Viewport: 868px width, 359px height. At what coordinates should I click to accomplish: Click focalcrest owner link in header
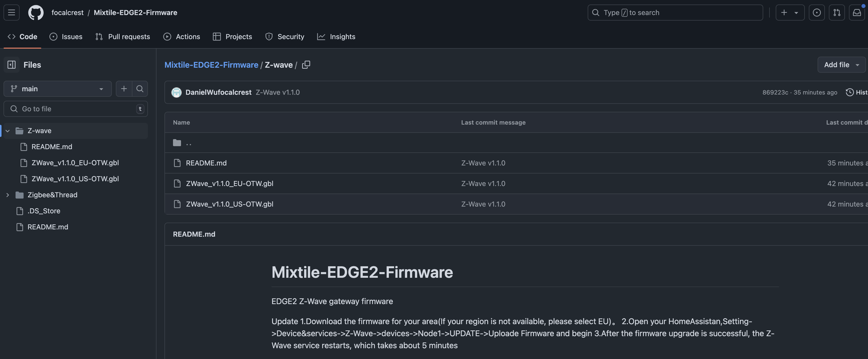tap(67, 13)
